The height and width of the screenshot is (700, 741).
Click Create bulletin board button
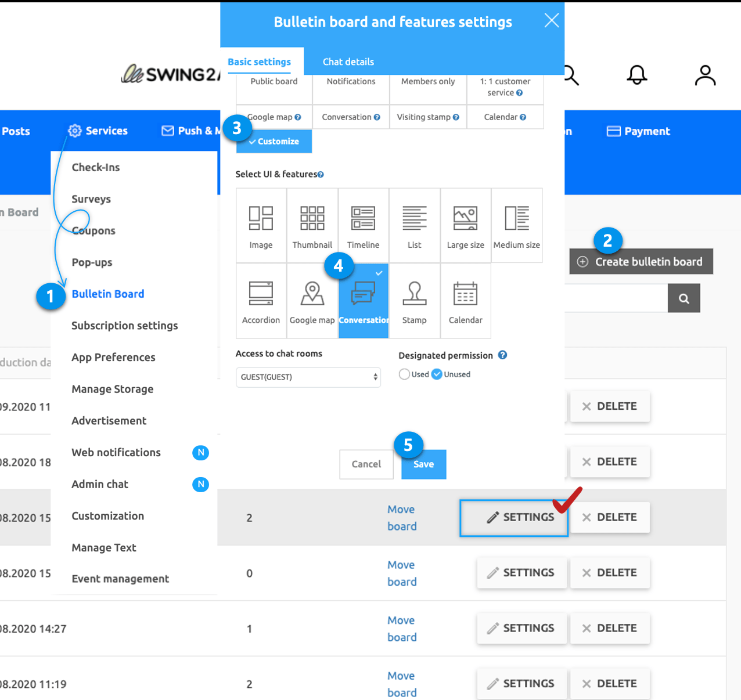pos(641,262)
